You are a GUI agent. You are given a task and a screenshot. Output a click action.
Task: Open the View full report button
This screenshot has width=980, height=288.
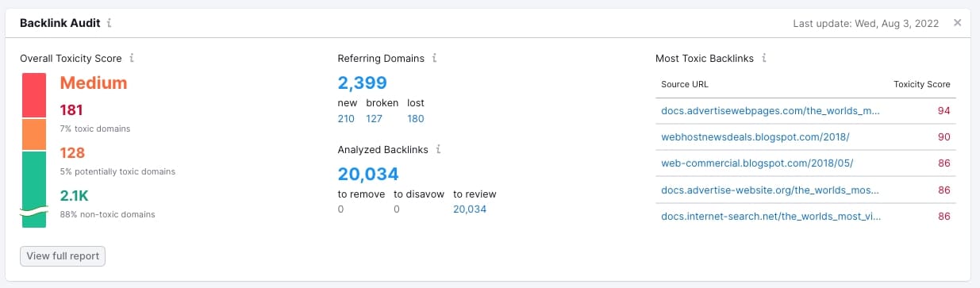63,256
